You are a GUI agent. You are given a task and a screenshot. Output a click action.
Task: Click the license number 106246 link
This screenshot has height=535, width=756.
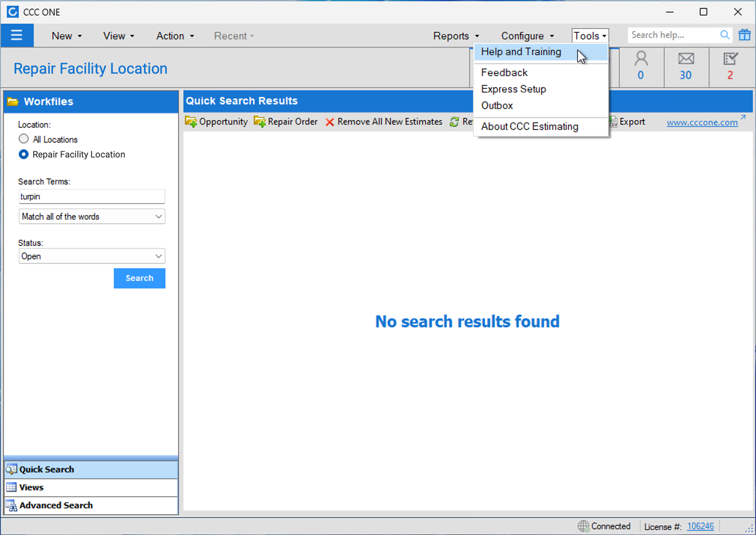[x=701, y=526]
